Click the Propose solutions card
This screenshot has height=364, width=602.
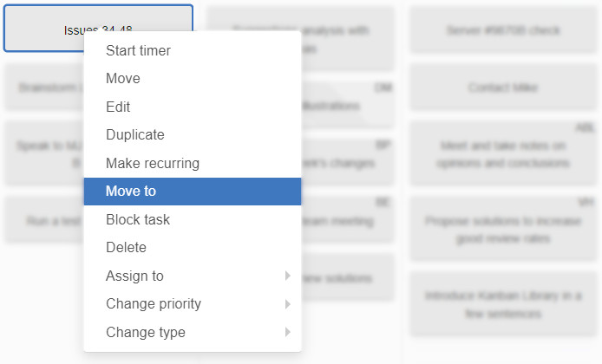coord(502,230)
